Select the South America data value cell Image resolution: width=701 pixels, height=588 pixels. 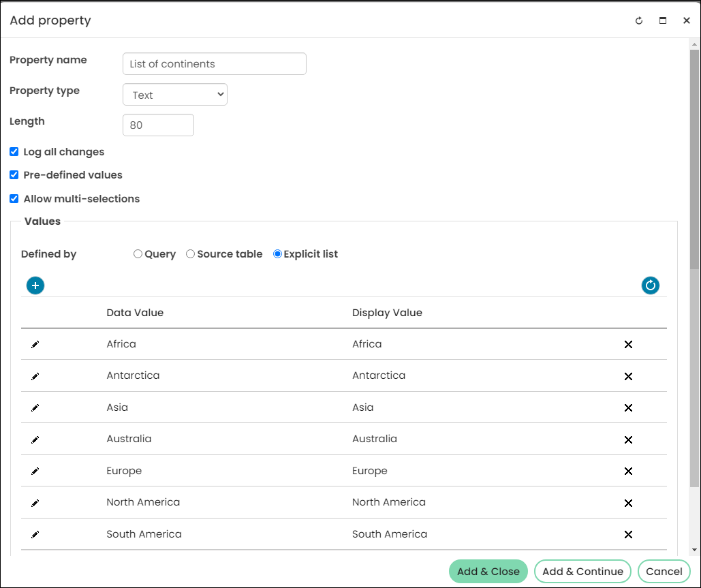point(144,534)
